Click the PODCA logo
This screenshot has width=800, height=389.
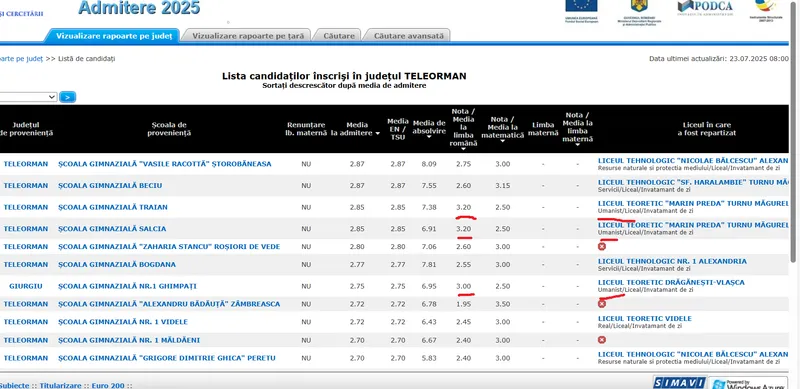click(x=705, y=7)
